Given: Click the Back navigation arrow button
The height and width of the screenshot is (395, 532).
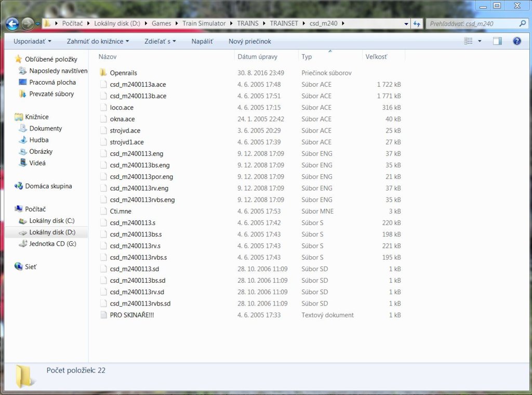Looking at the screenshot, I should 12,24.
